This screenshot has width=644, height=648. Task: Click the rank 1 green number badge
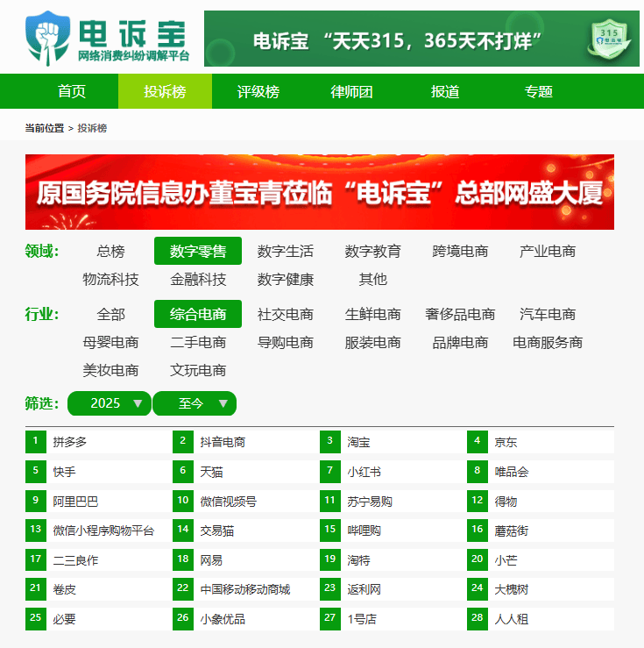click(36, 441)
